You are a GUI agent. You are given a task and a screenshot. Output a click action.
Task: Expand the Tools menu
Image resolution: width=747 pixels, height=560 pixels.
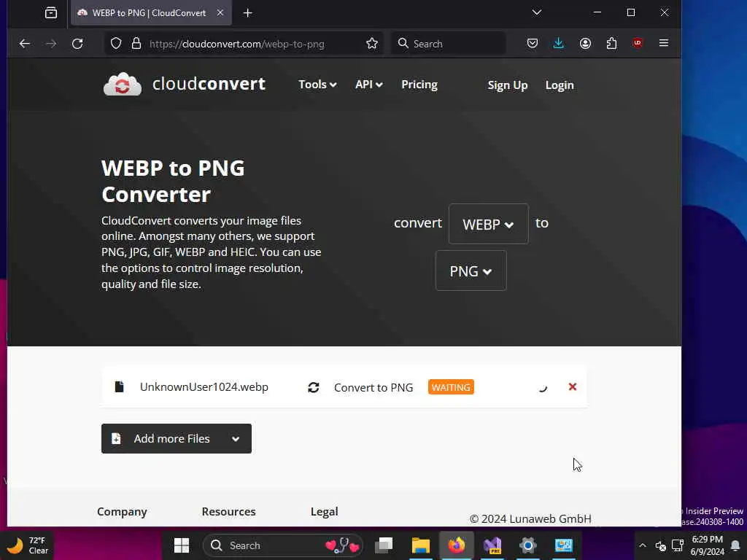[x=317, y=85]
